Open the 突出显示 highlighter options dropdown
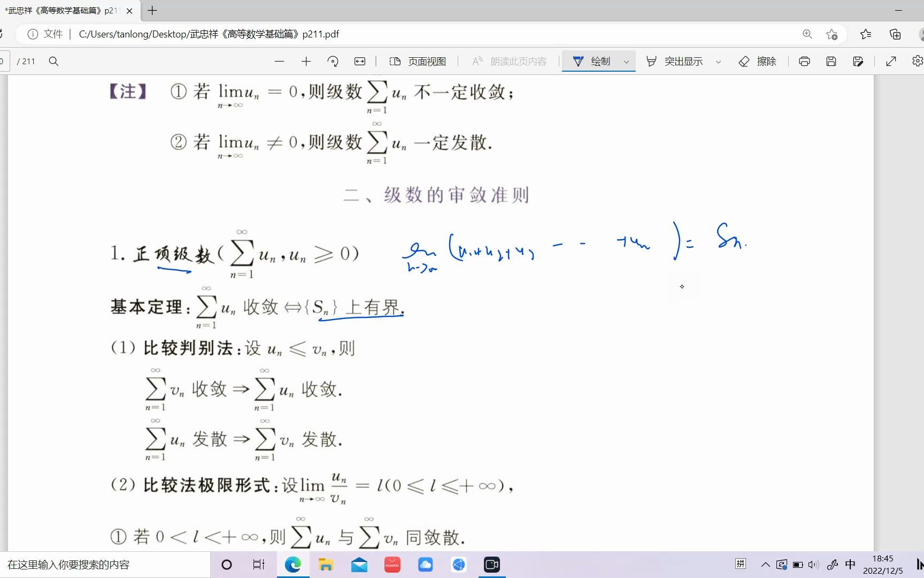 (x=718, y=61)
